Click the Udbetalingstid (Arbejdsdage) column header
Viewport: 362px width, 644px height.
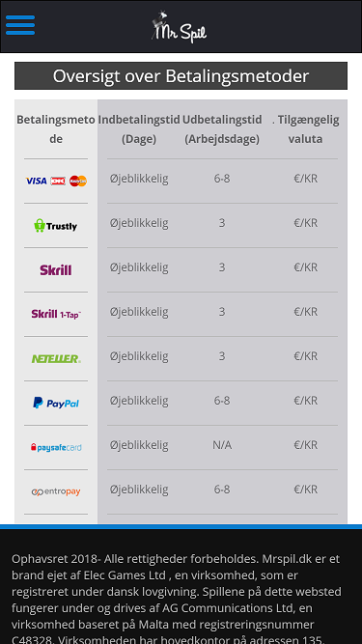222,129
